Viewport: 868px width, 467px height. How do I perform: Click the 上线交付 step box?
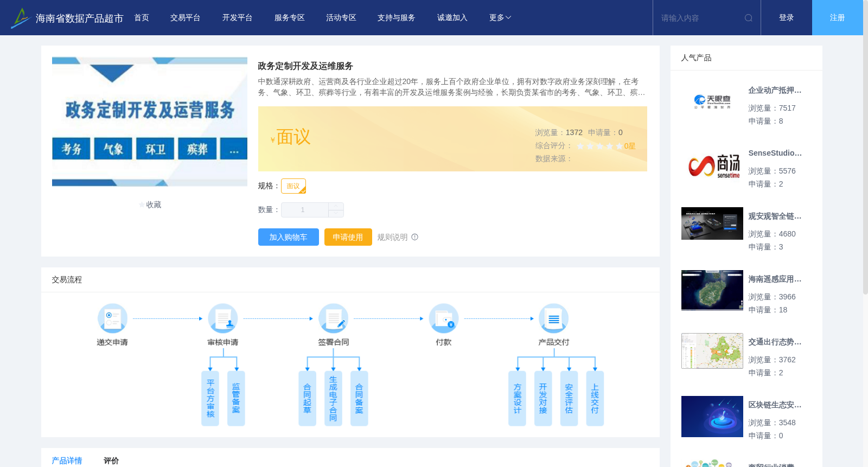[595, 399]
